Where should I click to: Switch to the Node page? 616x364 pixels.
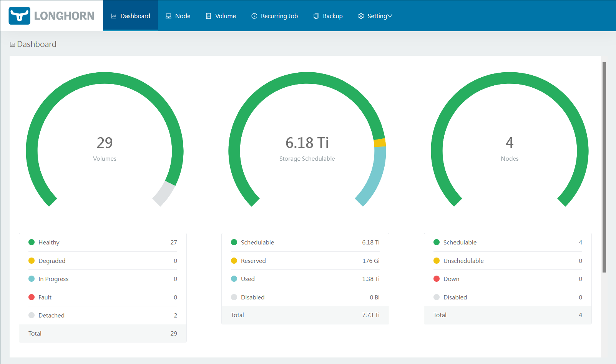click(178, 16)
